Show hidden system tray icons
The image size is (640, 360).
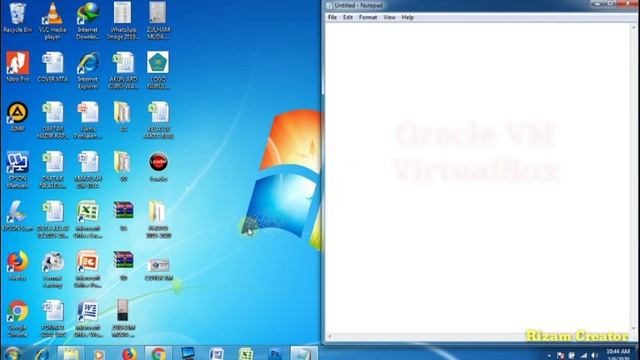[549, 356]
